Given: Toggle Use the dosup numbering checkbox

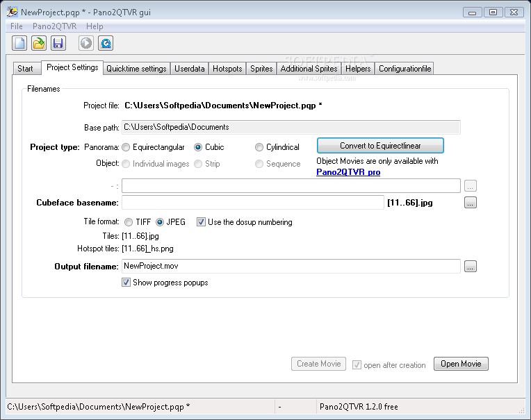Looking at the screenshot, I should click(201, 222).
